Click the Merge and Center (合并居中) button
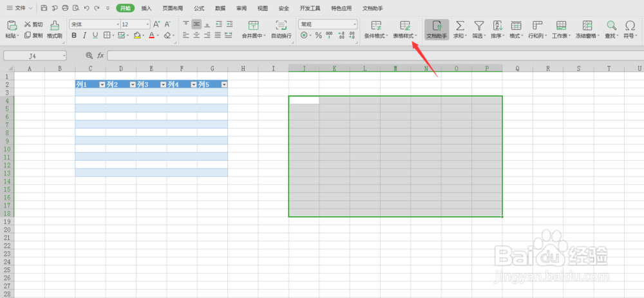Viewport: 644px width, 298px height. (253, 30)
